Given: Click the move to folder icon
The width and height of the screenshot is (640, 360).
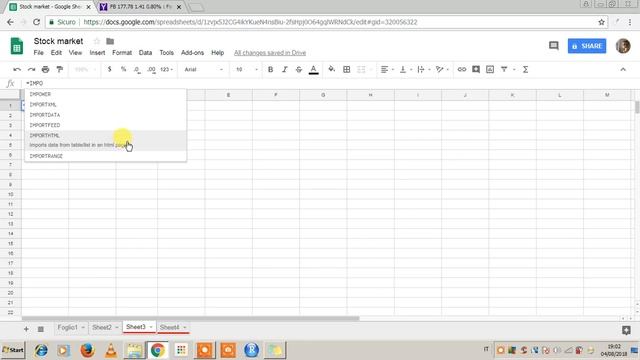Looking at the screenshot, I should coord(110,41).
